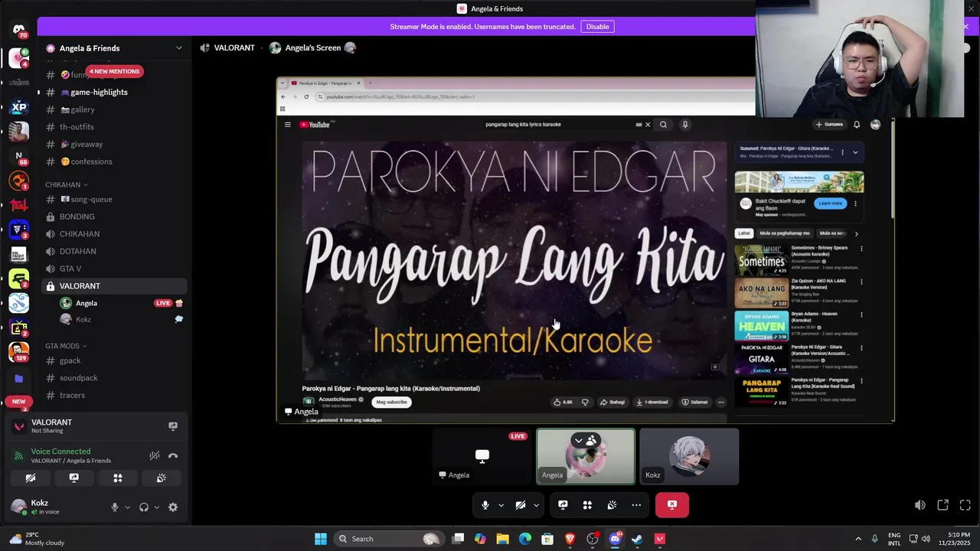Pop out the stream window
Image resolution: width=980 pixels, height=551 pixels.
[943, 505]
